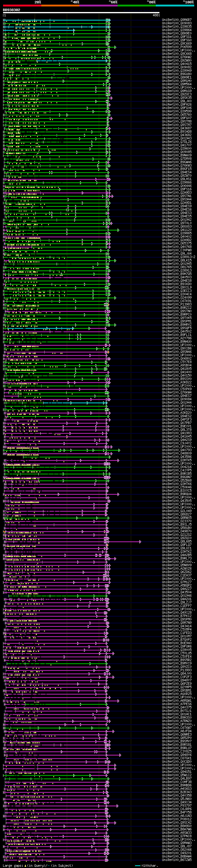Select the UniRef100_Q40793 label
Screen dimensions: 197x868
pyautogui.click(x=177, y=450)
